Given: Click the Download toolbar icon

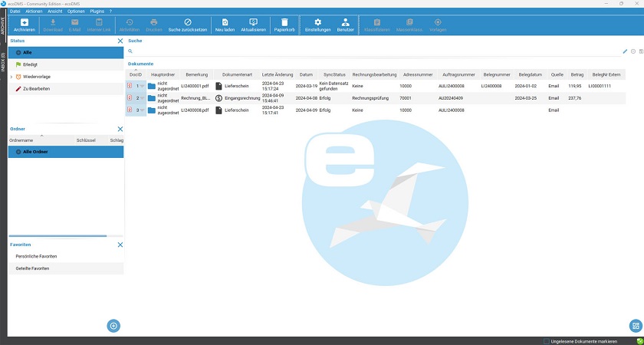Looking at the screenshot, I should [53, 25].
